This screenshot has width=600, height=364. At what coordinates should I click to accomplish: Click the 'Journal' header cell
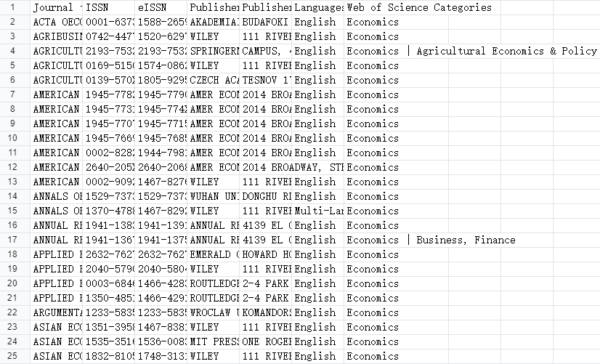tap(57, 7)
